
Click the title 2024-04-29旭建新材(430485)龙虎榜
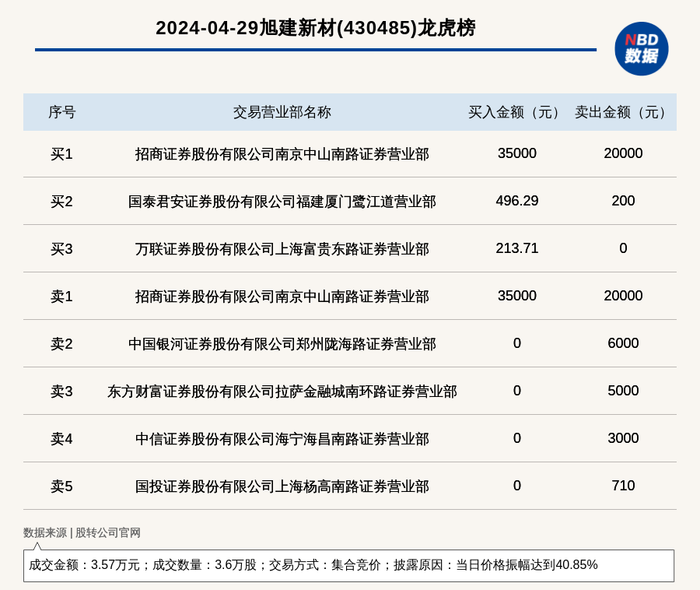click(316, 28)
